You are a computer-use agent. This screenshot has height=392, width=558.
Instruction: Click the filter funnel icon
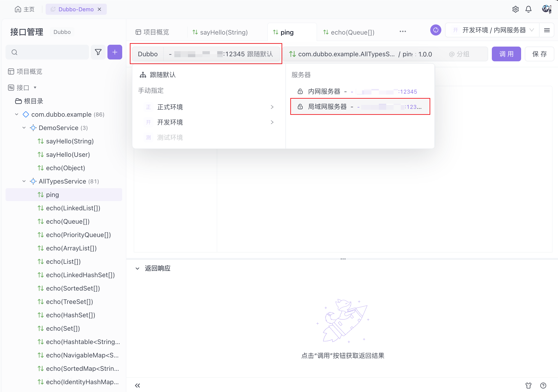[x=98, y=52]
